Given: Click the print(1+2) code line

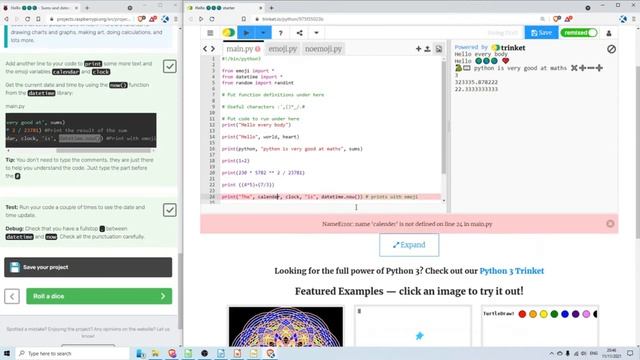Looking at the screenshot, I should [x=236, y=161].
